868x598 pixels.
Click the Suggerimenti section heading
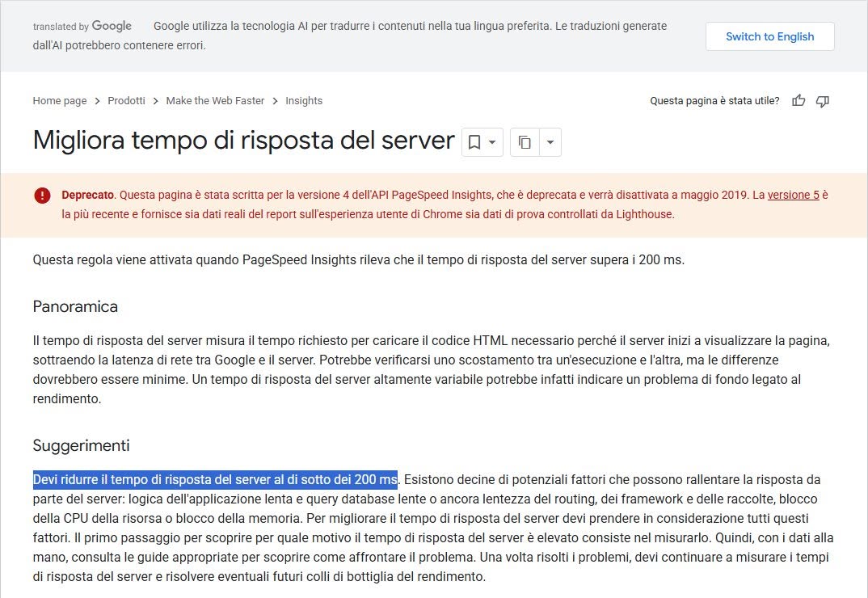(82, 446)
